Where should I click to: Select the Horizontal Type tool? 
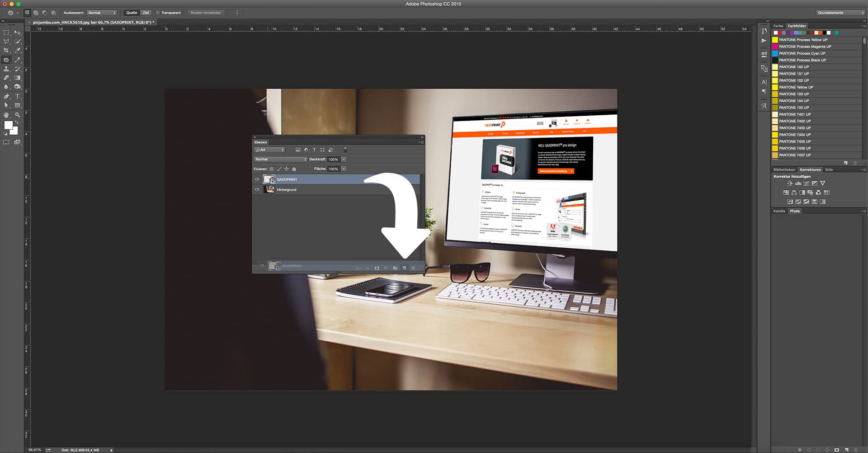(17, 96)
